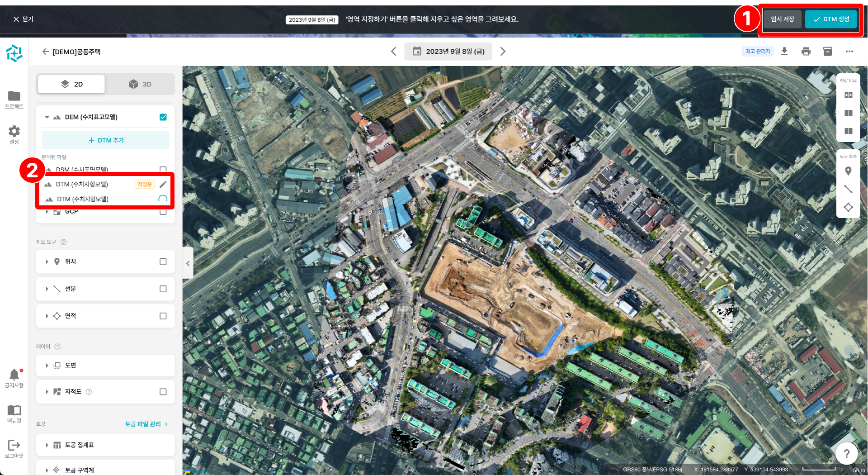Open the help question mark button
Viewport: 868px width, 475px height.
tap(846, 453)
